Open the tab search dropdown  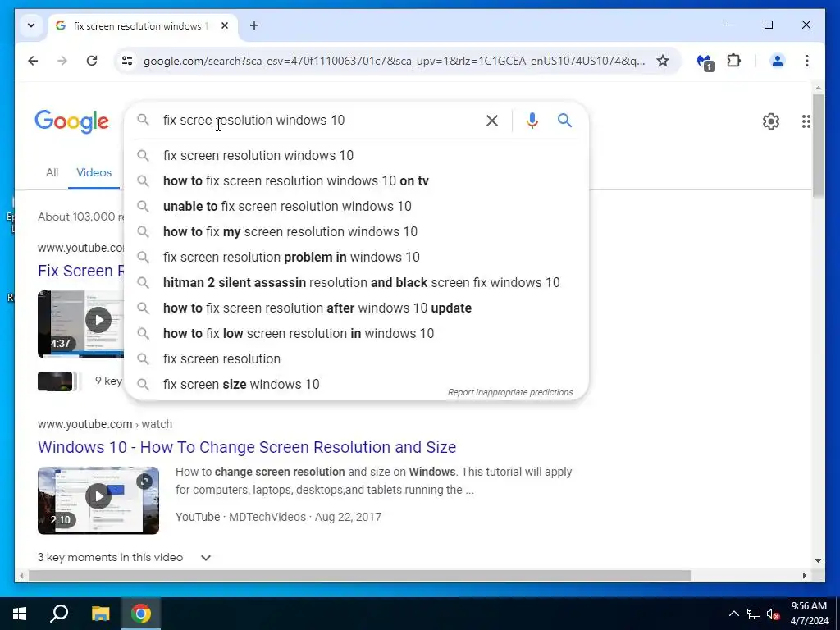[x=31, y=25]
